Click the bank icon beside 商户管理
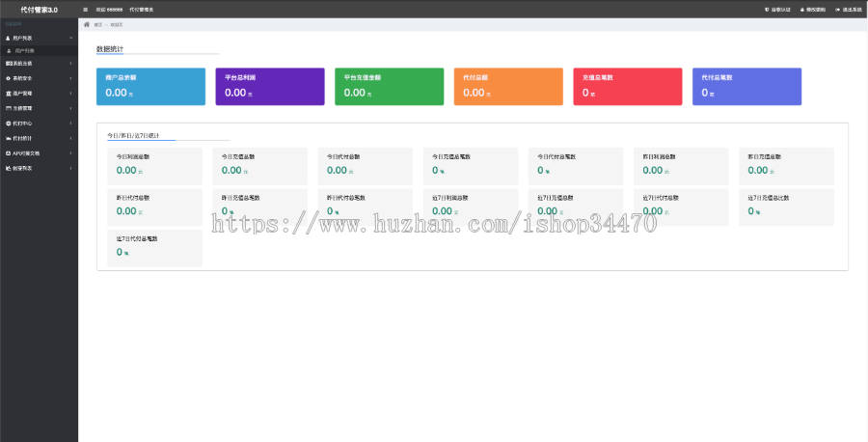This screenshot has width=868, height=442. pos(8,94)
